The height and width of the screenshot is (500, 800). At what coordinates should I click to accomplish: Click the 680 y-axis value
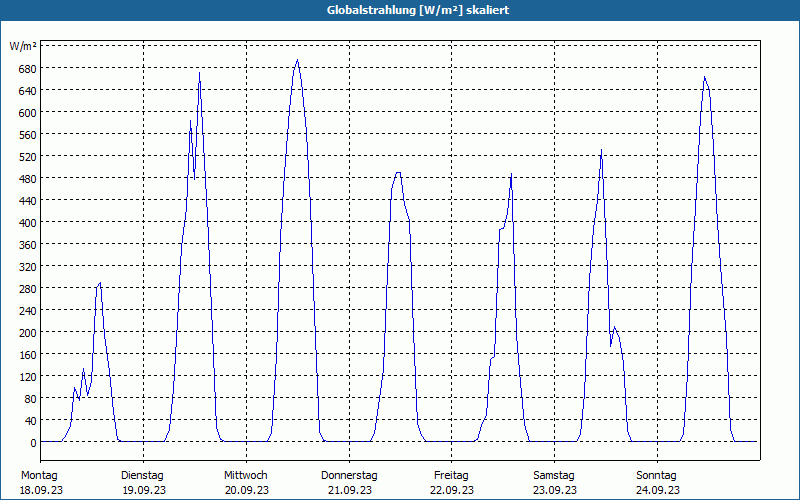pos(28,68)
